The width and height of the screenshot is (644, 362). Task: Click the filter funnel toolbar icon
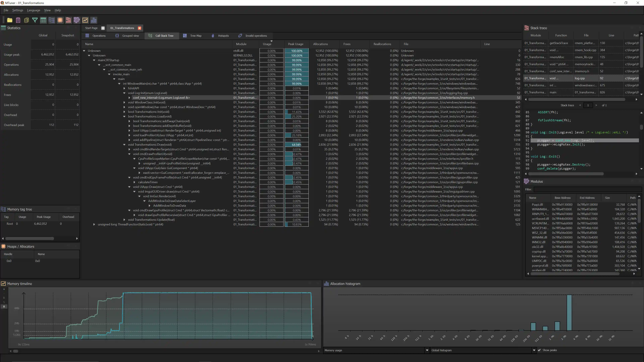coord(35,20)
